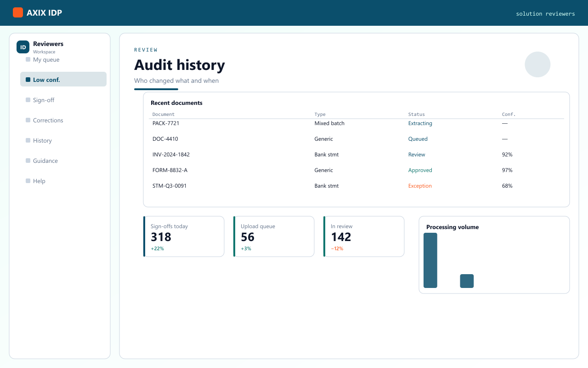Go to Sign-off in the sidebar

[63, 100]
